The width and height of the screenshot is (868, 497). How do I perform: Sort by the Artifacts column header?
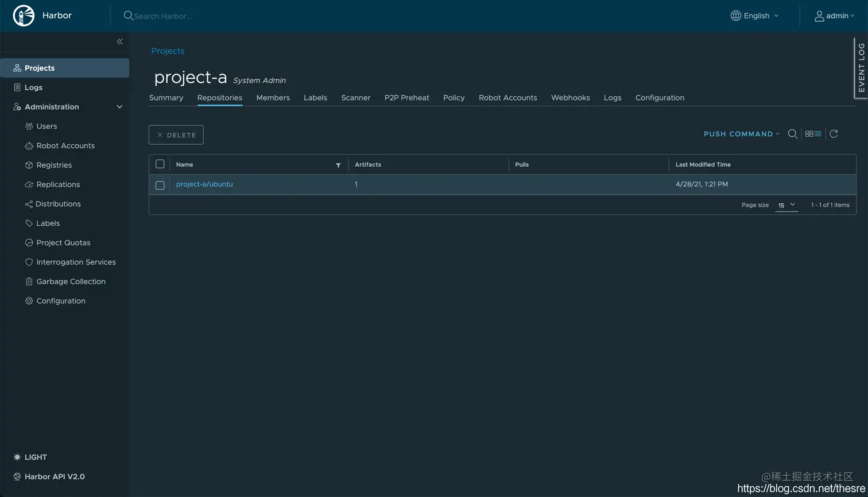[368, 164]
